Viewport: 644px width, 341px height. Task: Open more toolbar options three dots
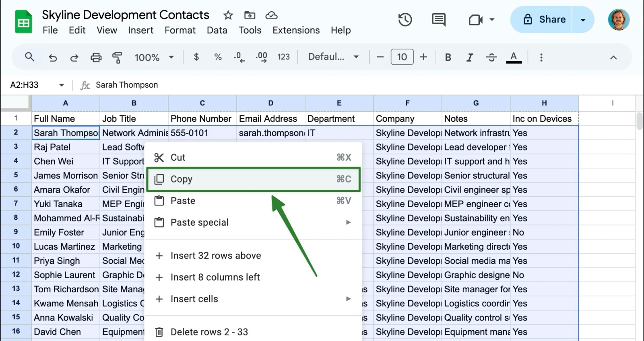[x=541, y=57]
